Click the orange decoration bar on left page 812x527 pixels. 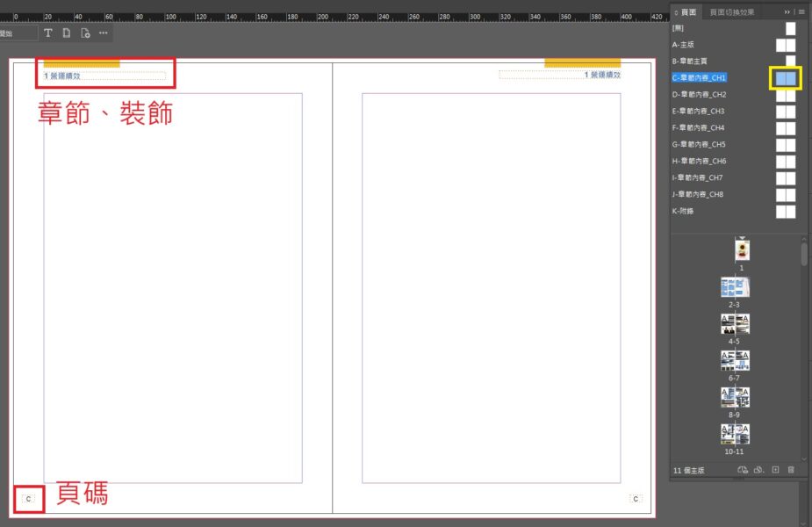pos(82,63)
